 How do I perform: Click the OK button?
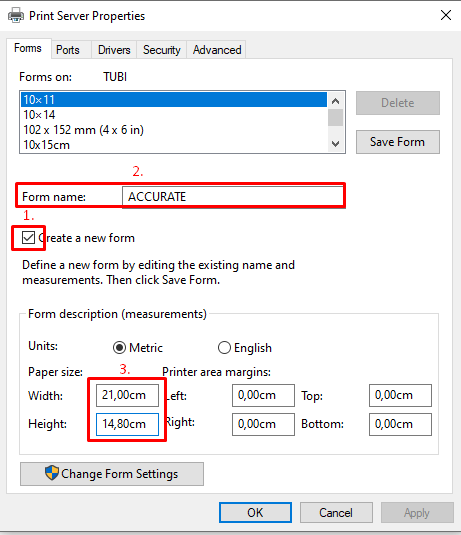click(x=255, y=512)
